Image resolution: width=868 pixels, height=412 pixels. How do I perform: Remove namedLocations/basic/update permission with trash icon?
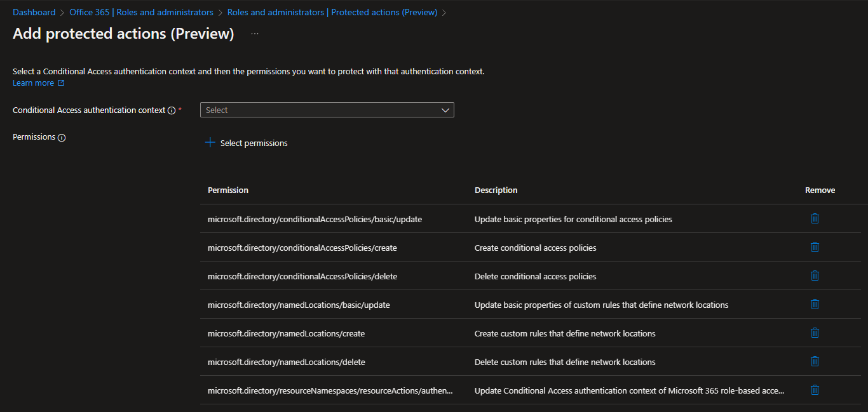pos(815,304)
